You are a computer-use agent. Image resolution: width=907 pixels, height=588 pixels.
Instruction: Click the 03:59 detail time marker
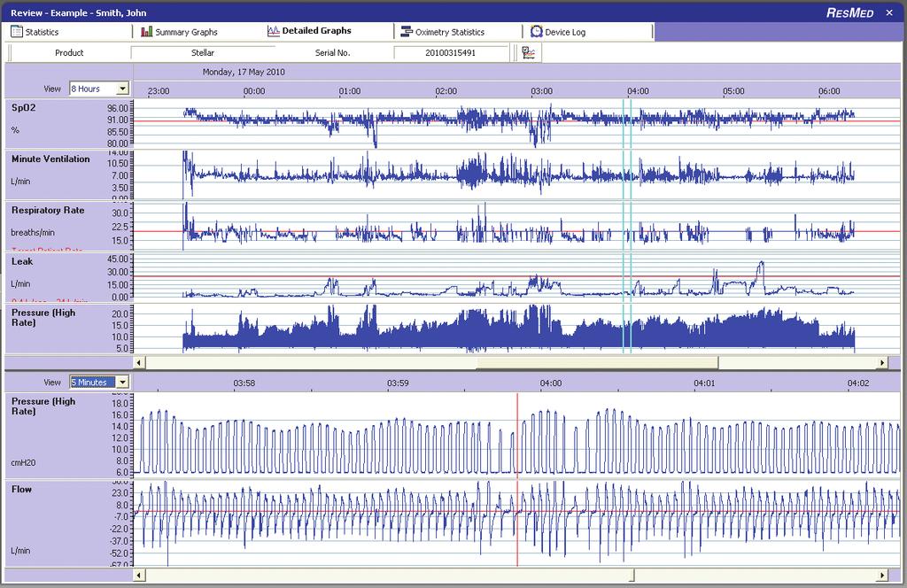coord(398,383)
